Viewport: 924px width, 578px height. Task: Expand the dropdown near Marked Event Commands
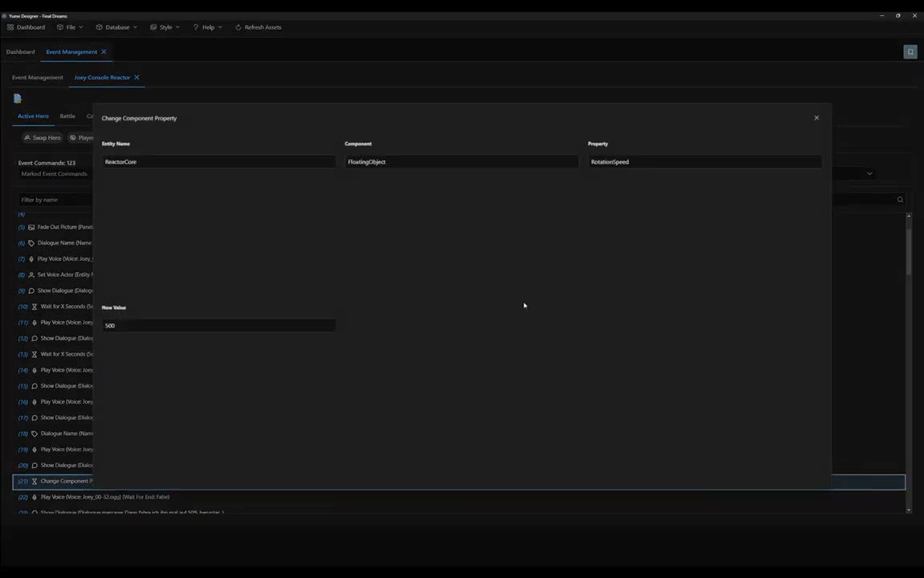pos(869,173)
